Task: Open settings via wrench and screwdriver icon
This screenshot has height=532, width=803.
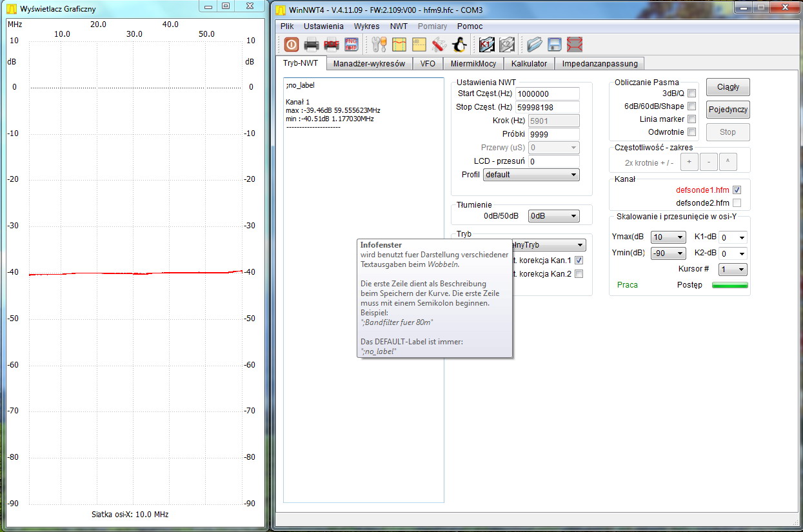Action: coord(379,44)
